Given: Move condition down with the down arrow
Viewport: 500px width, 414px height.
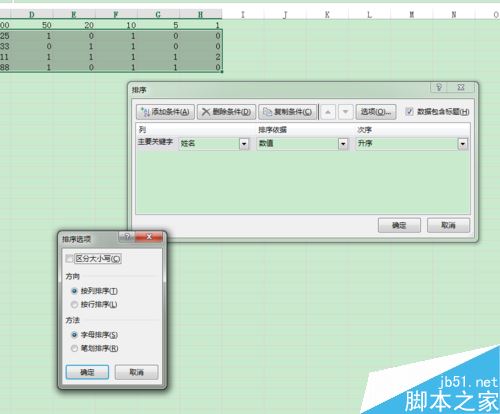Looking at the screenshot, I should [346, 112].
